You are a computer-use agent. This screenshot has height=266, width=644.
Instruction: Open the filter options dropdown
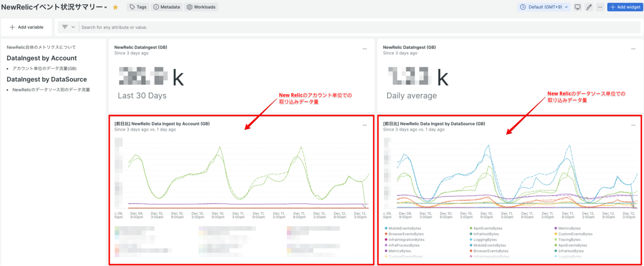tap(68, 27)
